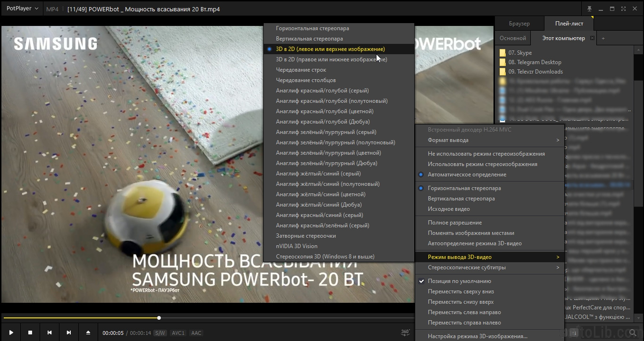Select 3D в 2D (правое или нижнее изображение)
644x341 pixels.
[x=339, y=59]
